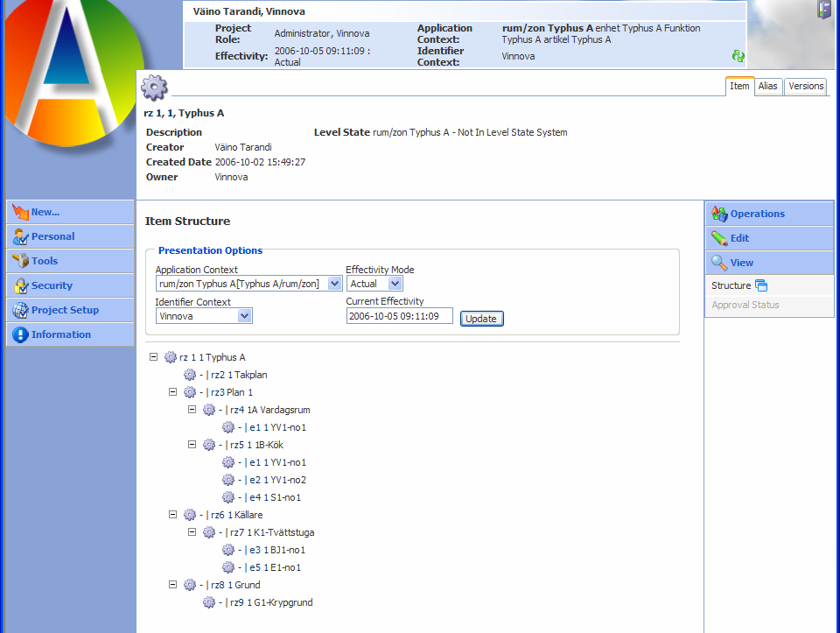Screen dimensions: 840x633
Task: Open the Security sidebar section
Action: [x=70, y=285]
